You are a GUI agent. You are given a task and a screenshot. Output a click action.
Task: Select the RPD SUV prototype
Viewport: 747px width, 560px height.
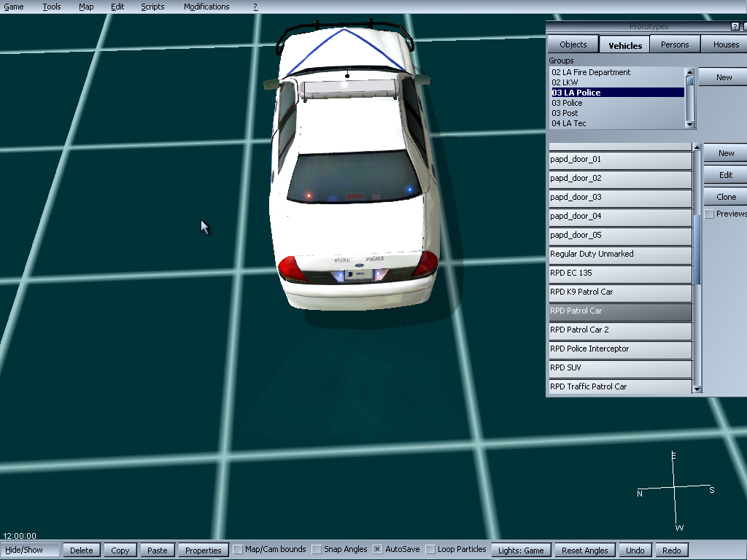(x=620, y=369)
